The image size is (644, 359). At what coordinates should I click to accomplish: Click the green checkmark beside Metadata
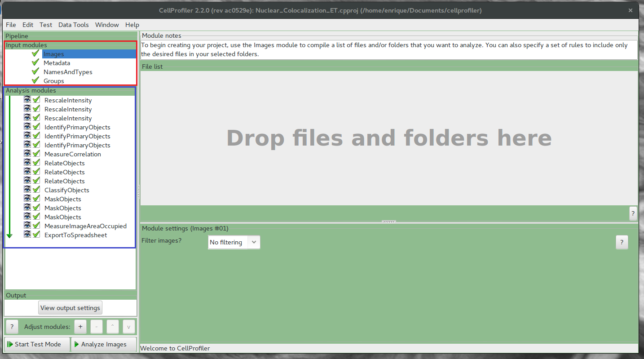(x=35, y=62)
